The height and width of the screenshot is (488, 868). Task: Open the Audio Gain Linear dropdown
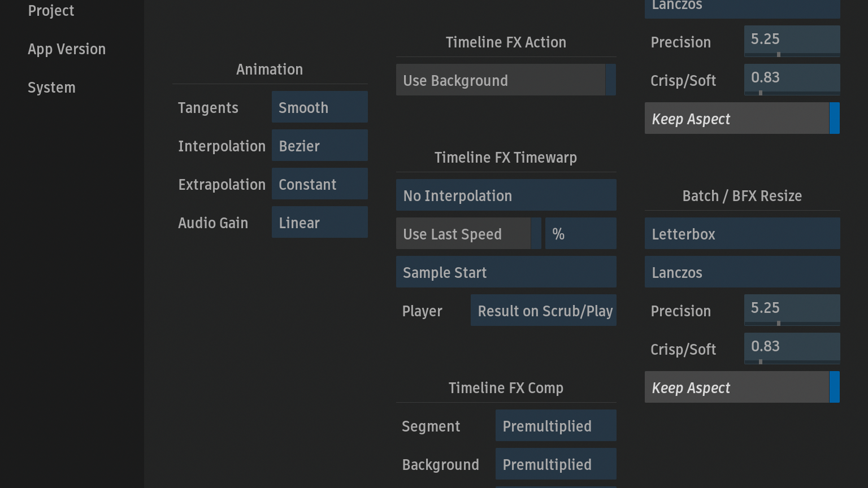[x=319, y=223]
